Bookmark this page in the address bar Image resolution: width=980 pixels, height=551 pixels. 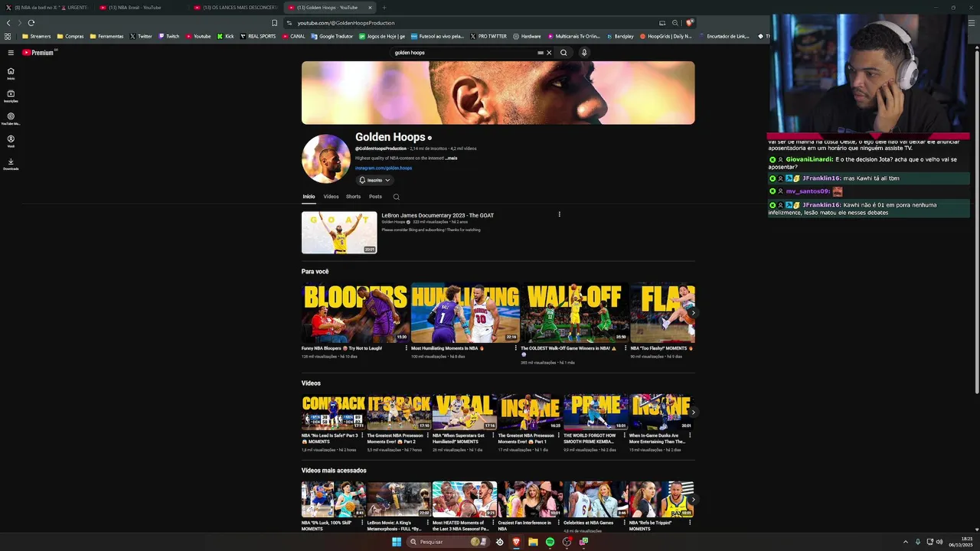275,23
